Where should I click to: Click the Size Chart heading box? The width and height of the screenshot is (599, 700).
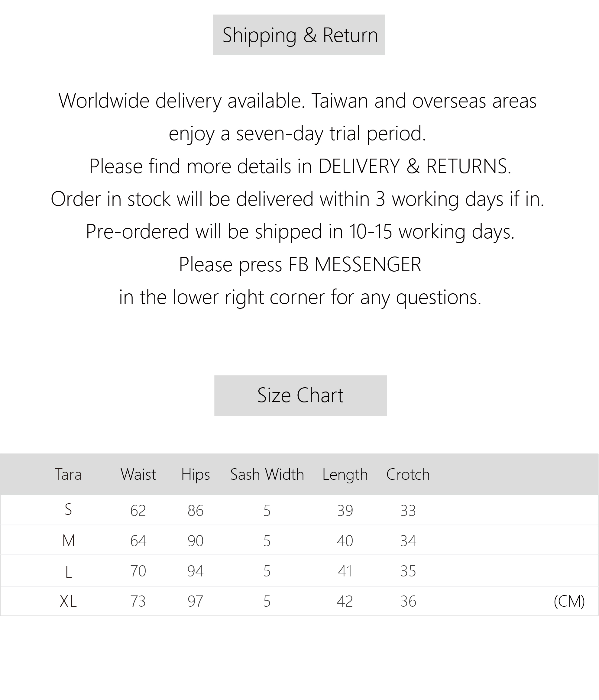coord(300,395)
